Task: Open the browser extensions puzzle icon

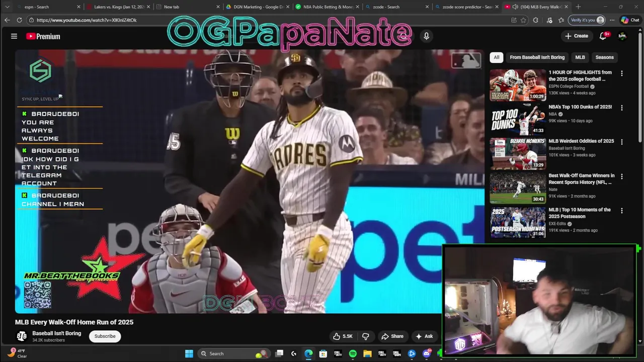Action: point(535,20)
